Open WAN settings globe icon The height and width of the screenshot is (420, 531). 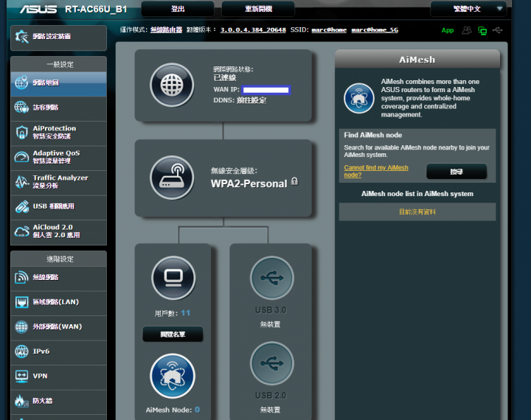pos(21,326)
